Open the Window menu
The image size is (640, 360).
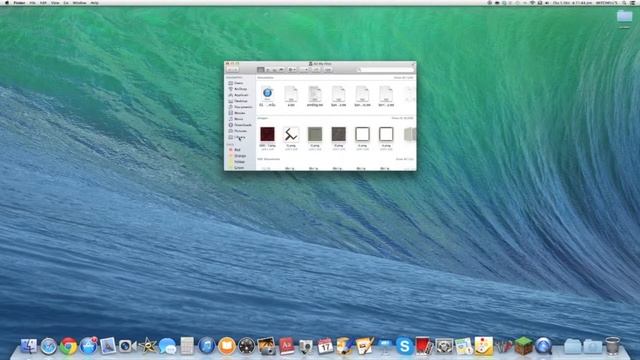click(x=80, y=3)
